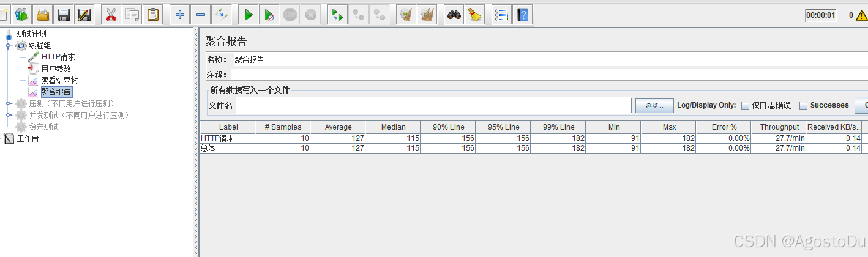The image size is (868, 257).
Task: Click the 名称 name input field
Action: [x=550, y=59]
